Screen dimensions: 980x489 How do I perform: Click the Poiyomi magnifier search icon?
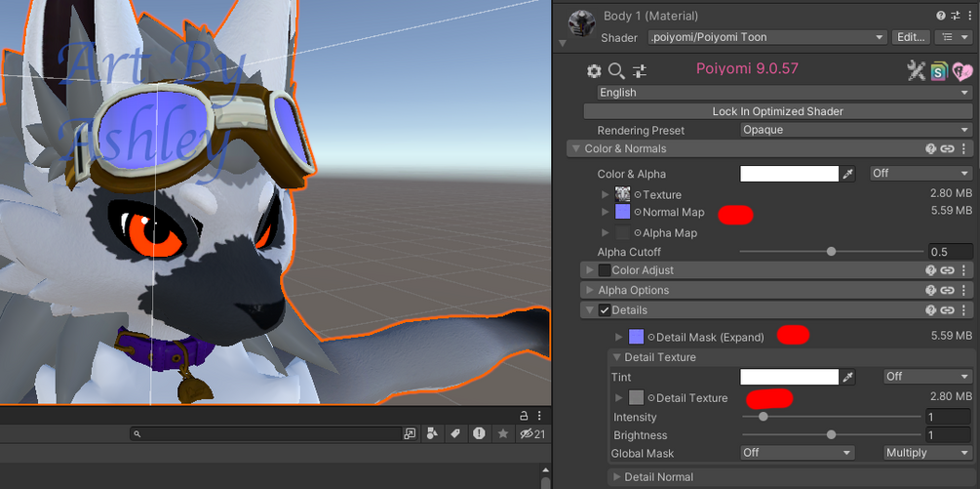[x=616, y=71]
